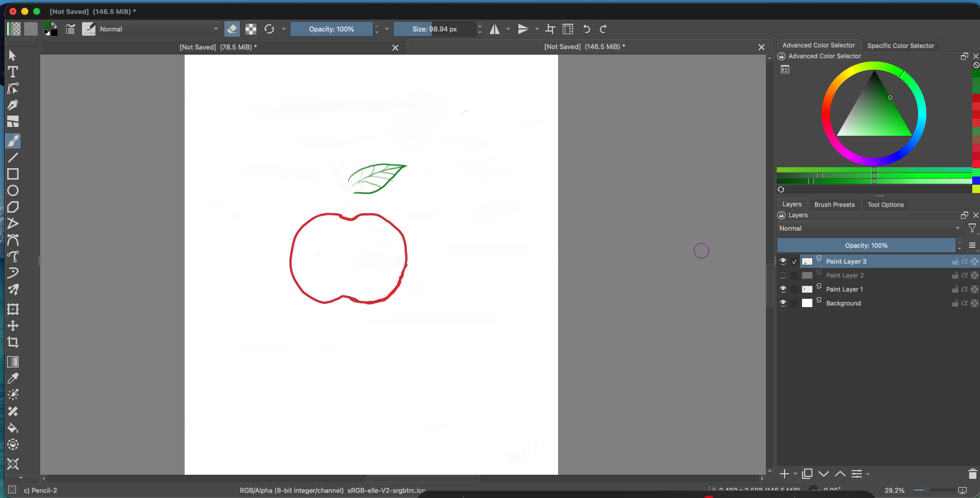The height and width of the screenshot is (498, 980).
Task: Select the Dynamic Brush tool
Action: (13, 273)
